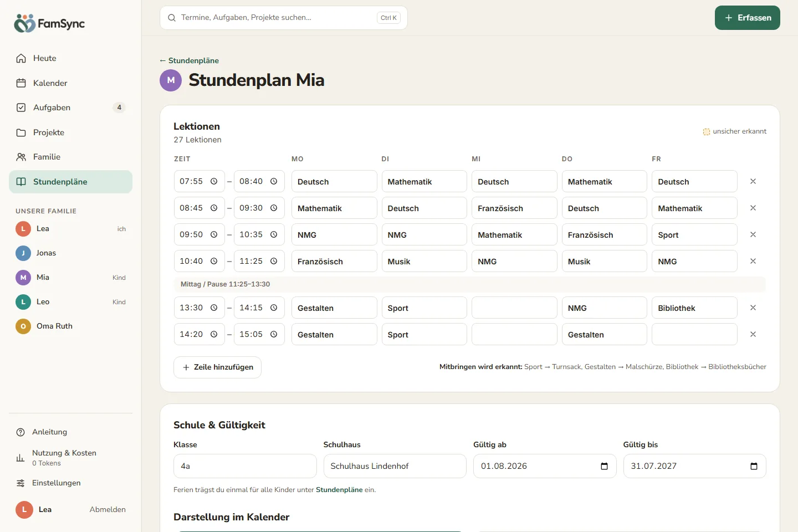Delete the 13:30 lesson row

click(753, 308)
